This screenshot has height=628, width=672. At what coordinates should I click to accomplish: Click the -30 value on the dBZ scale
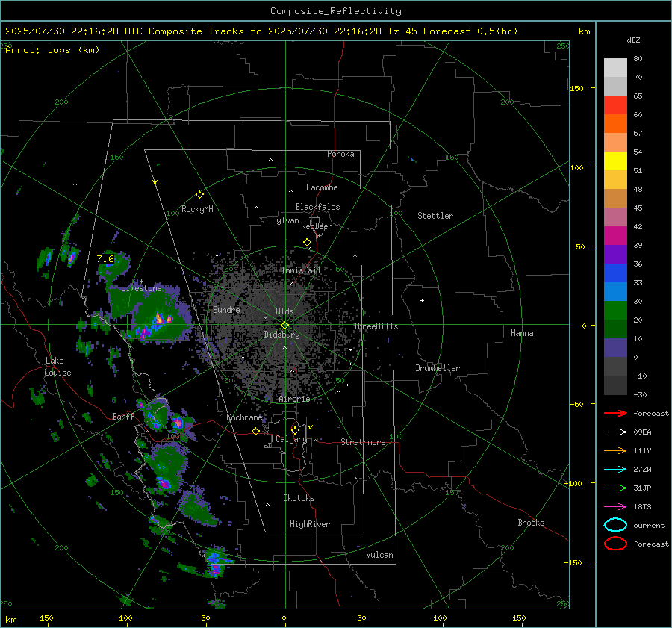pyautogui.click(x=641, y=394)
